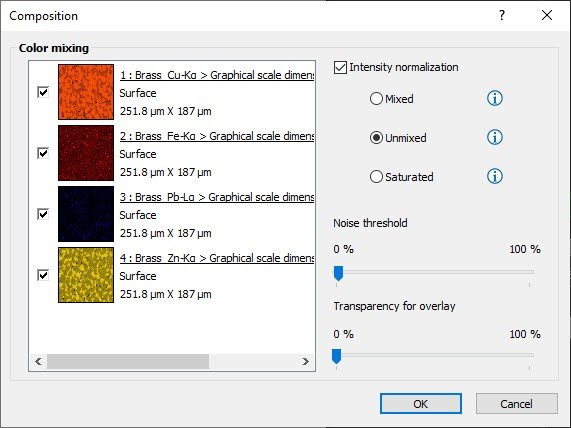The height and width of the screenshot is (428, 571).
Task: Click the Fe-Kα dark red map thumbnail
Action: pyautogui.click(x=86, y=153)
